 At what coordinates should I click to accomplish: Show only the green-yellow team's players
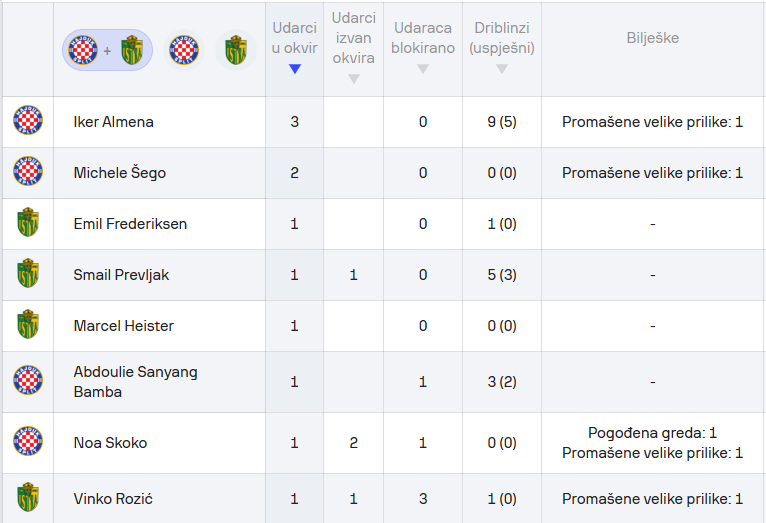(x=235, y=49)
